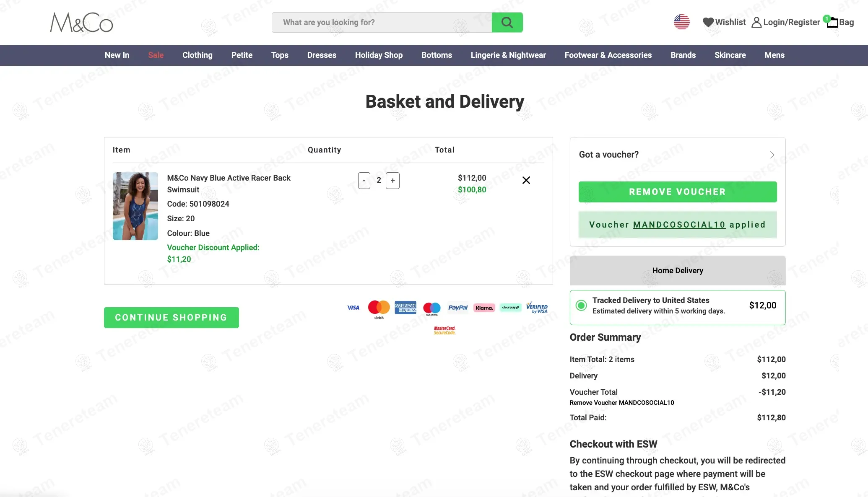Viewport: 868px width, 497px height.
Task: Open the shopping Bag icon
Action: (x=832, y=22)
